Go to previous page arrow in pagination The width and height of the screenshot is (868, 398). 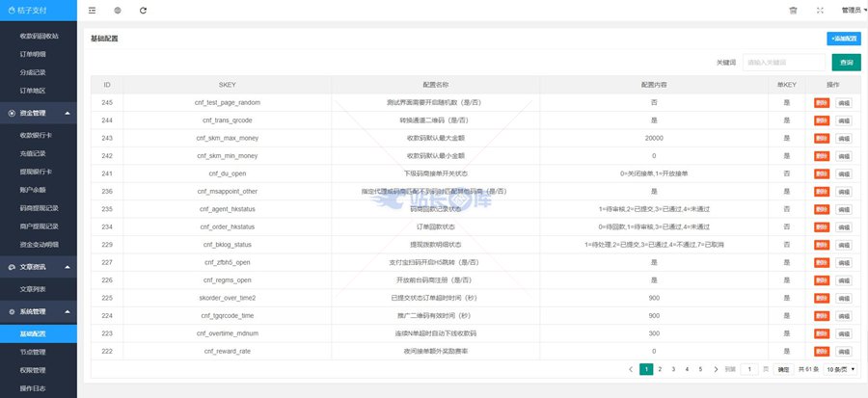[x=631, y=369]
